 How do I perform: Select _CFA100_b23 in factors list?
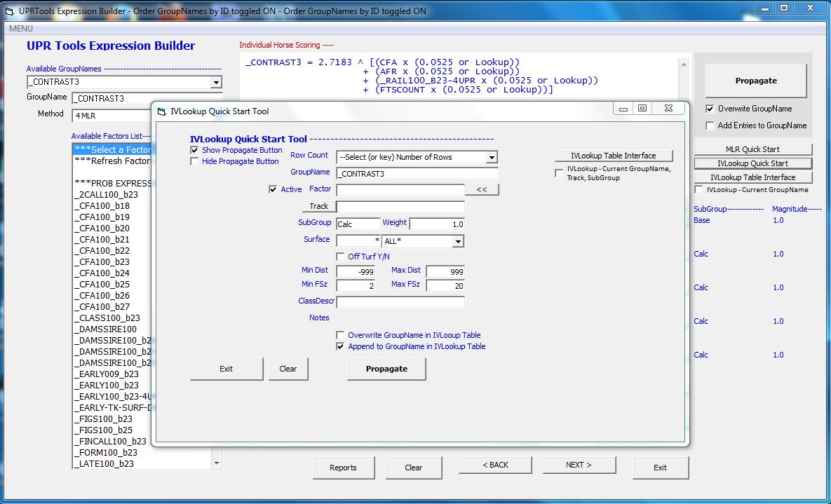[112, 261]
